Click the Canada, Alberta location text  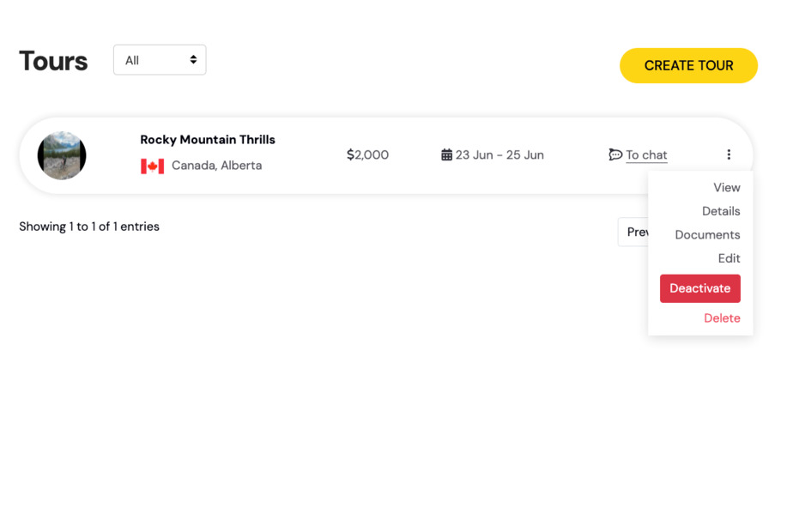point(216,166)
